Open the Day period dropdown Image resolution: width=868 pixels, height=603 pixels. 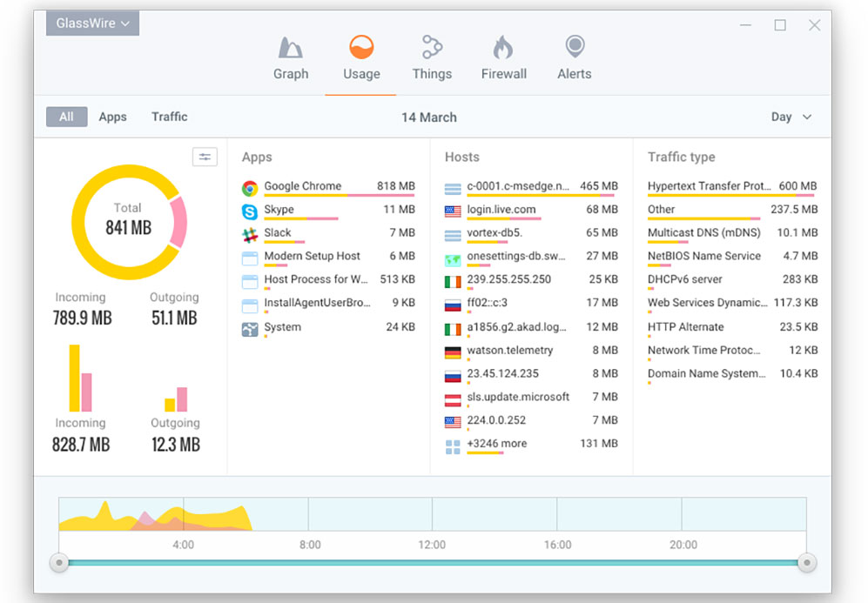[x=791, y=117]
